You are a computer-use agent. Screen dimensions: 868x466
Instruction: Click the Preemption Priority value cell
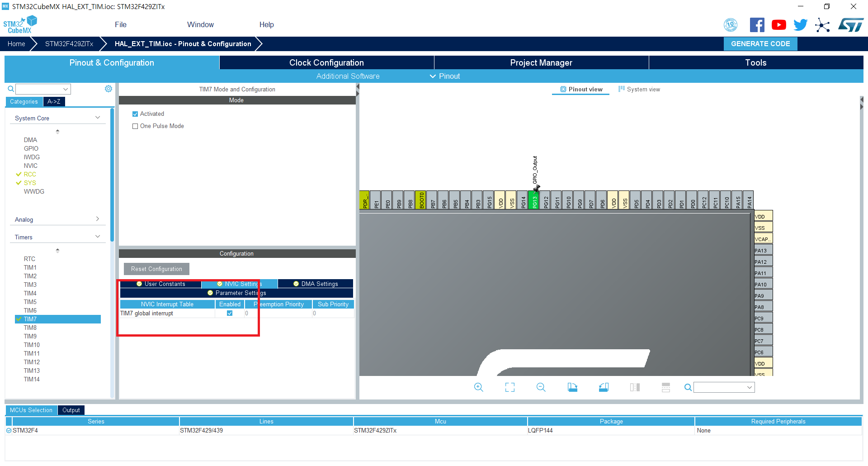[x=278, y=313]
